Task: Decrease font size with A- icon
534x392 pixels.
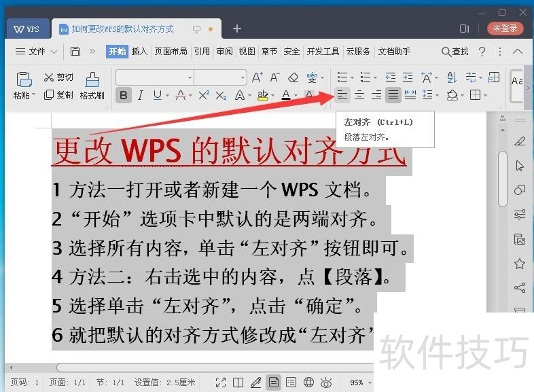Action: click(x=275, y=77)
